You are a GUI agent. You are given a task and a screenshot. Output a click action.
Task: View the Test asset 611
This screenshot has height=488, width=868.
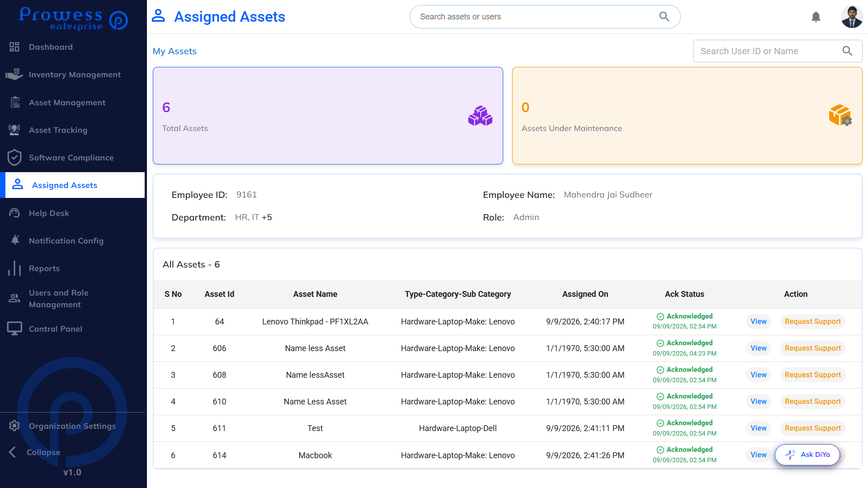[759, 428]
